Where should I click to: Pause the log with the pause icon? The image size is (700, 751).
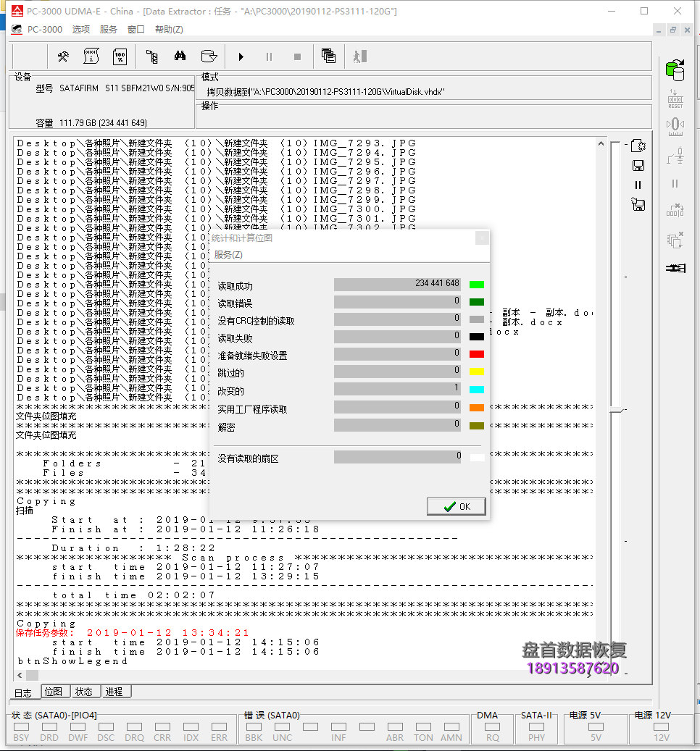[638, 185]
